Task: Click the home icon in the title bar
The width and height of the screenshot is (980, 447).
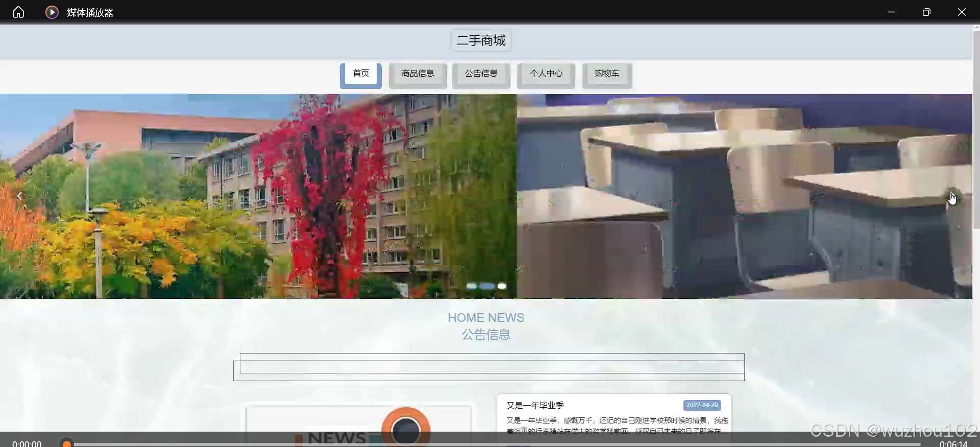Action: tap(18, 12)
